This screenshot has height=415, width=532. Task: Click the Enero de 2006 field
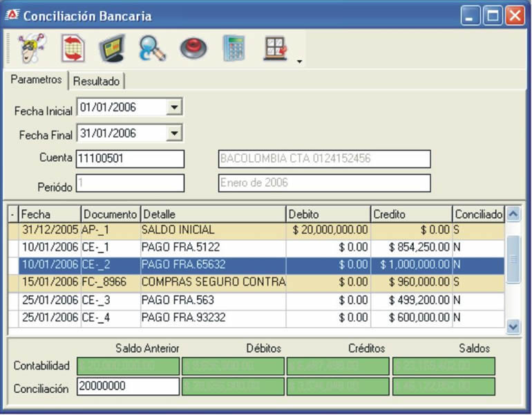[x=324, y=183]
